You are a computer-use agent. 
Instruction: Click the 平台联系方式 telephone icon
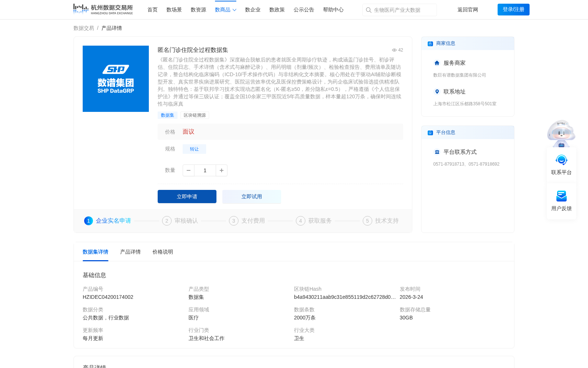[437, 152]
